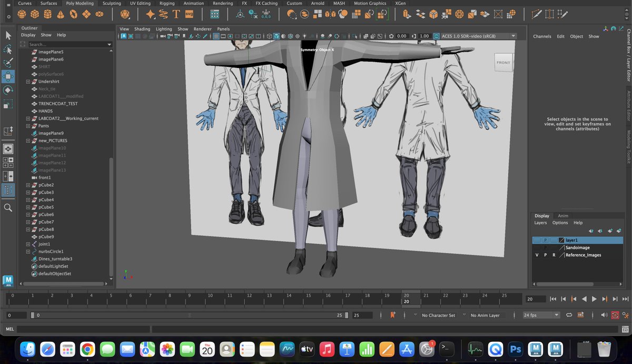The width and height of the screenshot is (632, 364).
Task: Click the magnifier search icon in toolbox
Action: 8,208
